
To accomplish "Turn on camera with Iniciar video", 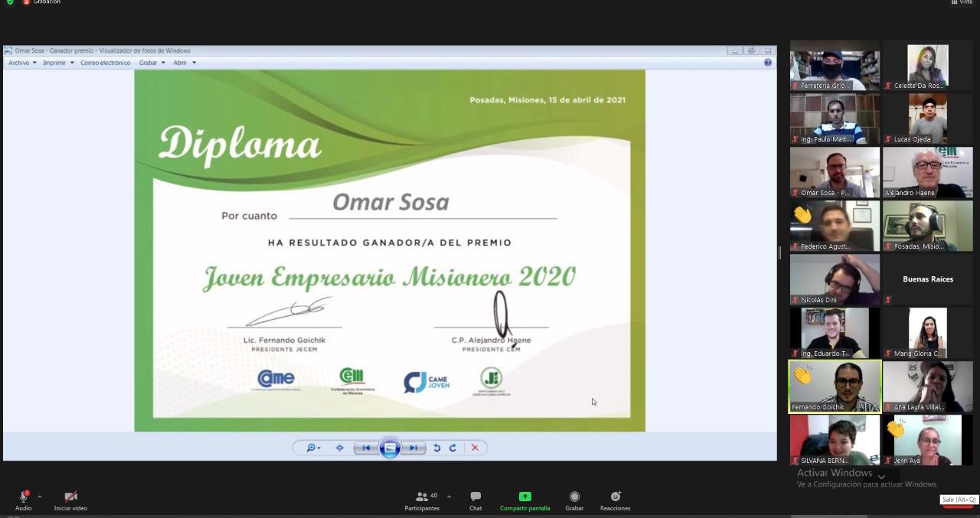I will 70,500.
